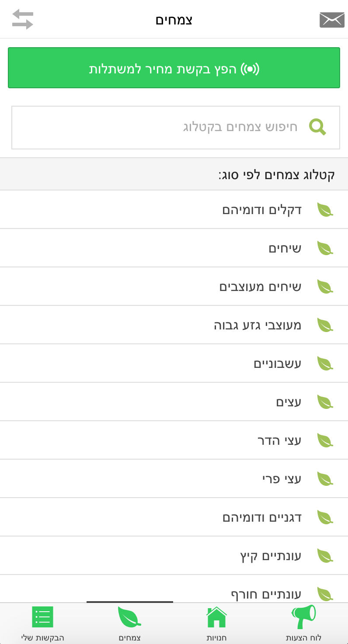Image resolution: width=348 pixels, height=644 pixels.
Task: Tap the house icon for חנויות
Action: [x=217, y=617]
